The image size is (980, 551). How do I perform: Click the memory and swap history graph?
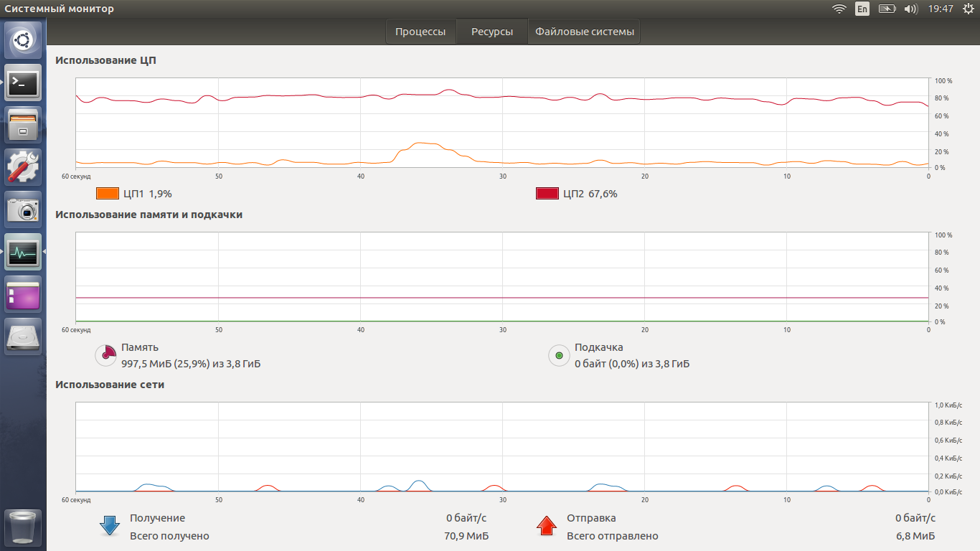coord(502,277)
